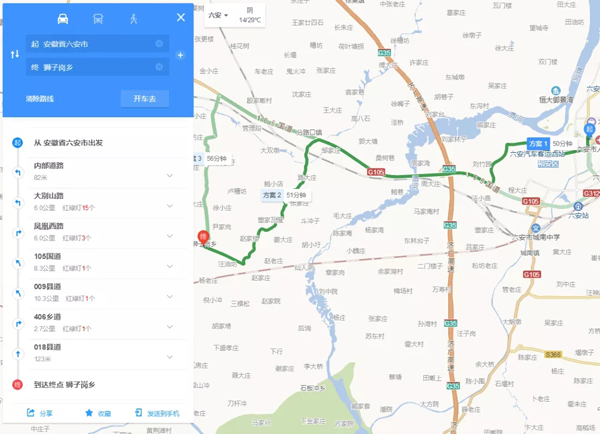Screen dimensions: 600x434
Task: Swap start and end points arrows
Action: (15, 54)
